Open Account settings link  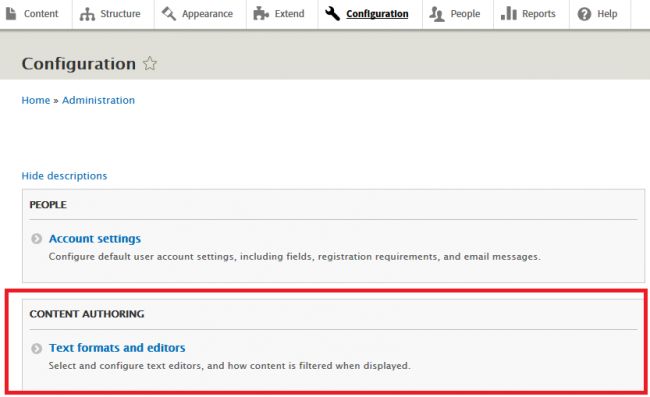(95, 239)
